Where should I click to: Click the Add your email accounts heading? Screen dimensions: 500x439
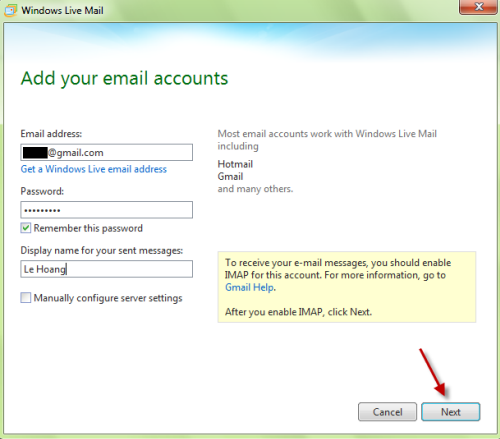124,79
